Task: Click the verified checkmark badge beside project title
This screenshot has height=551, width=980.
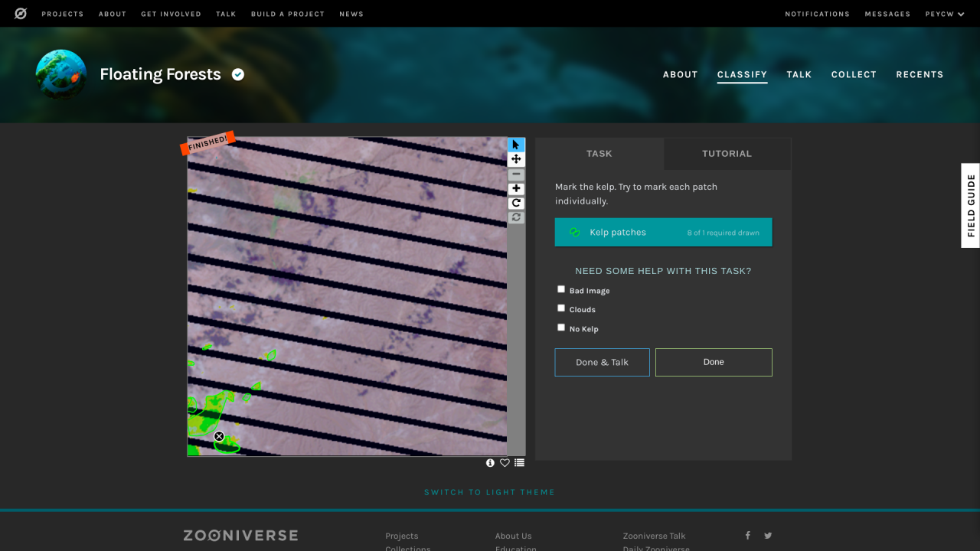Action: (x=238, y=74)
